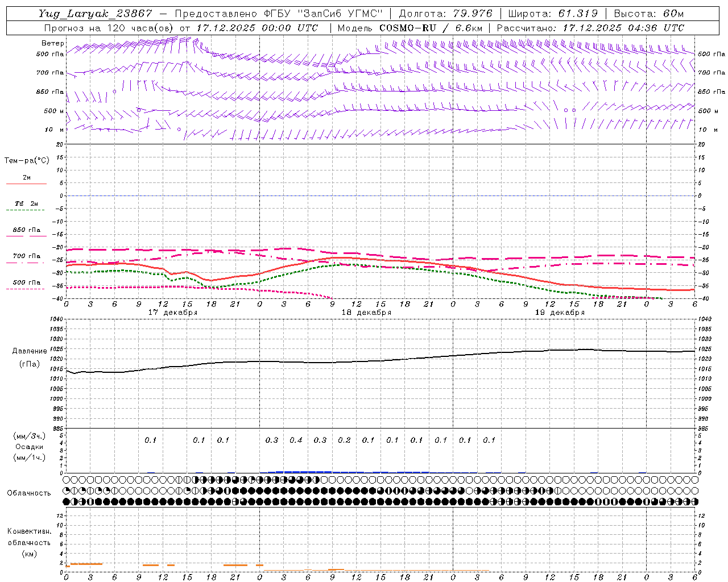Select the elevation text "Высота: 60м"
728x582 pixels.
point(648,14)
